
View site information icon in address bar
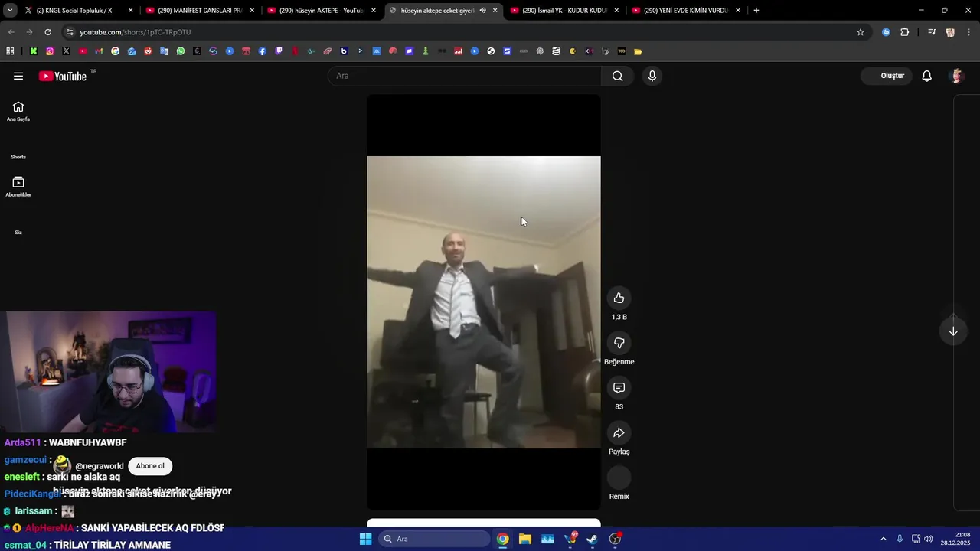coord(70,32)
